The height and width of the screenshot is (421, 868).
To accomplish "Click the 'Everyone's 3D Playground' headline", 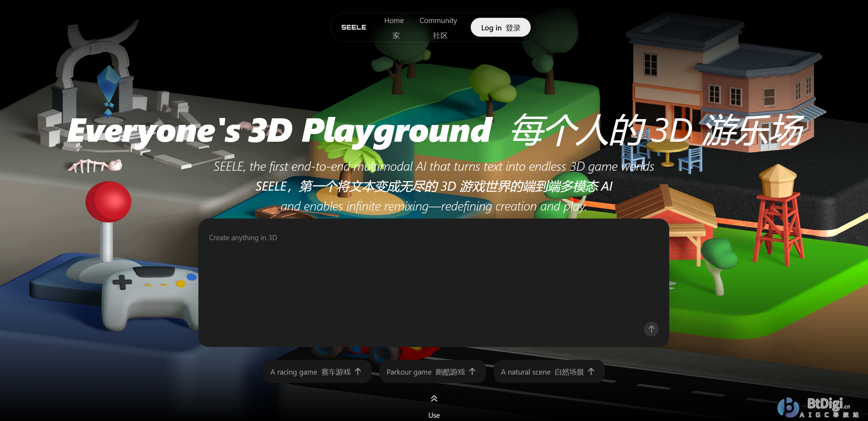I will [279, 131].
